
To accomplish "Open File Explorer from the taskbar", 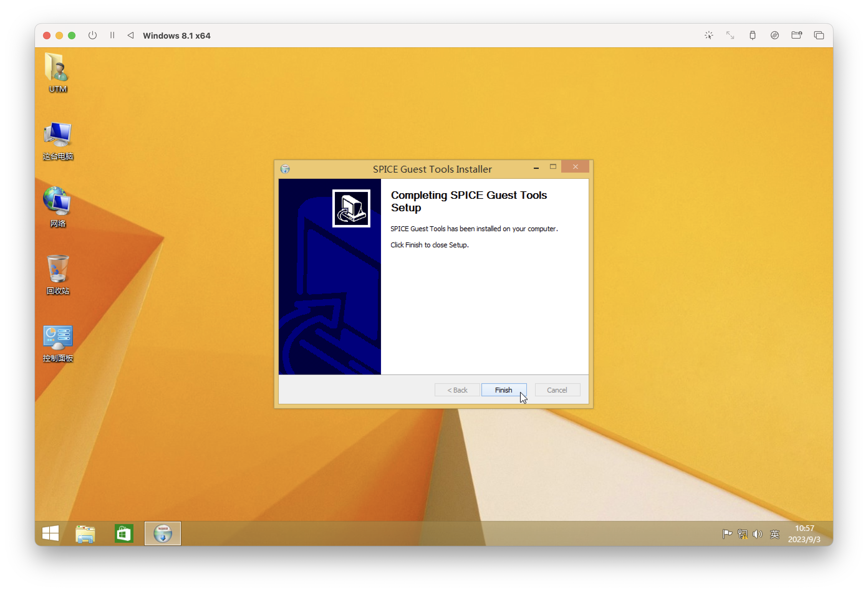I will tap(85, 533).
